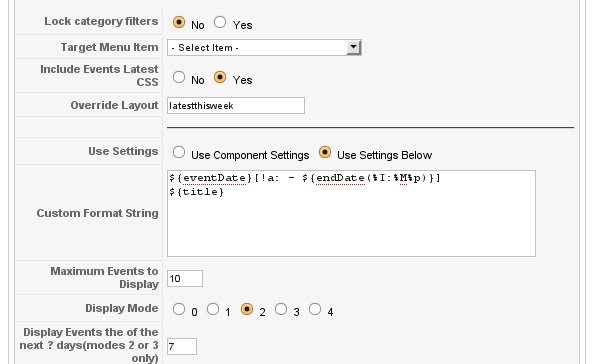Choose No for Include Events Latest CSS
Screen dimensions: 600x364
(x=179, y=77)
